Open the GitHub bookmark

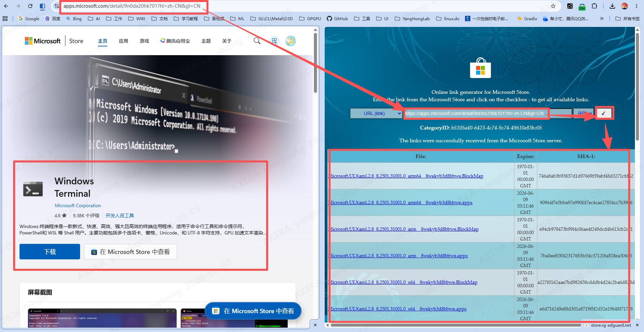click(337, 19)
